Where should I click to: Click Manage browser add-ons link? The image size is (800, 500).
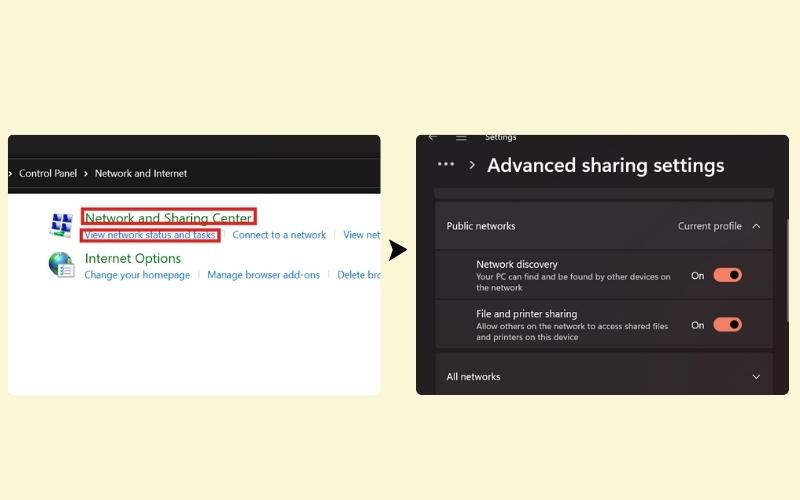pos(263,275)
